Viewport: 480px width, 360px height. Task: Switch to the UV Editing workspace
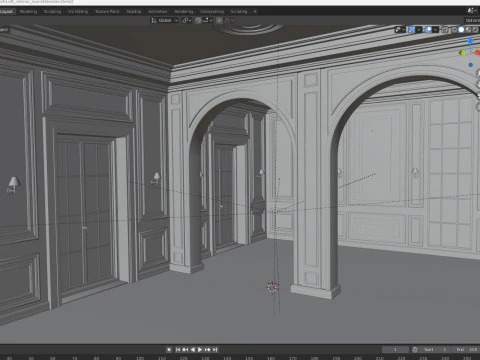(78, 11)
